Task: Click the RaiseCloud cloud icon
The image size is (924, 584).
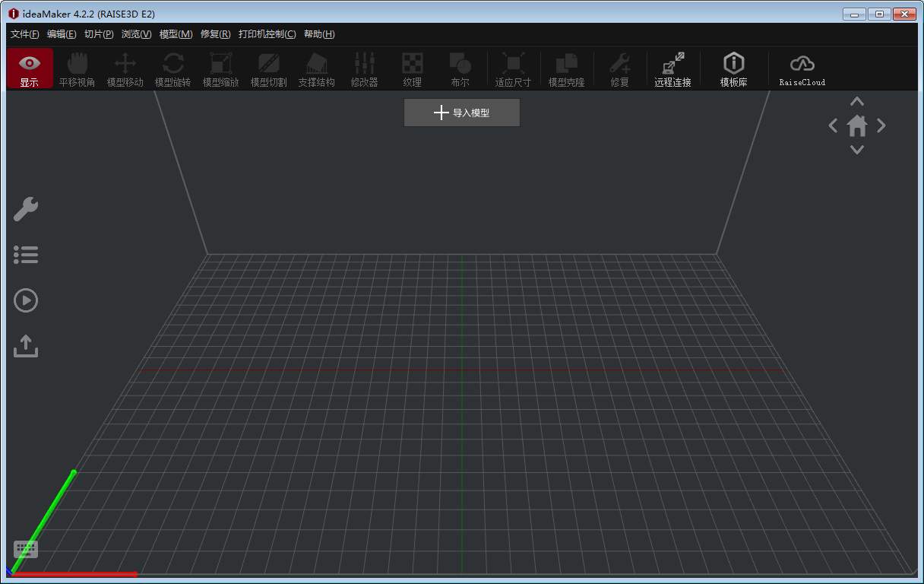Action: pyautogui.click(x=802, y=68)
